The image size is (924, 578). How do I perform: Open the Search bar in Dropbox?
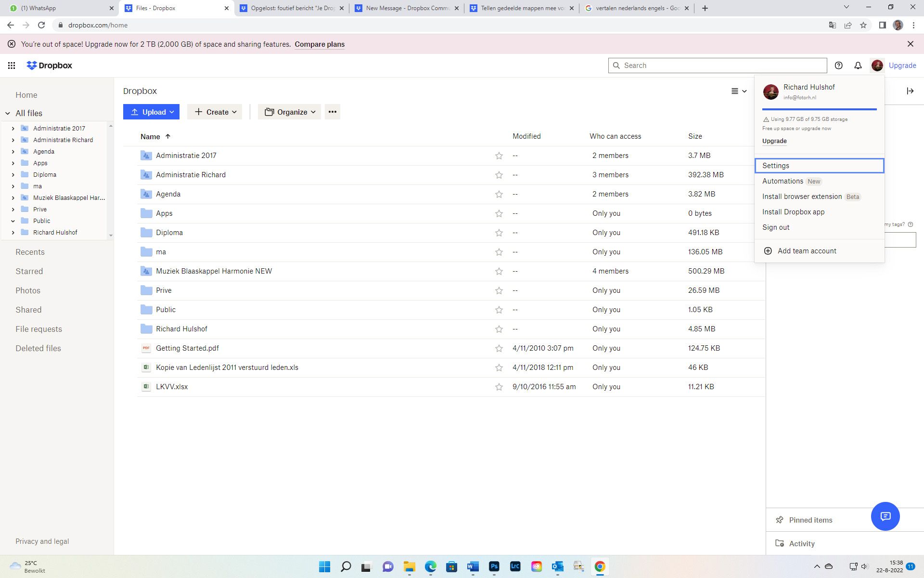pyautogui.click(x=717, y=65)
